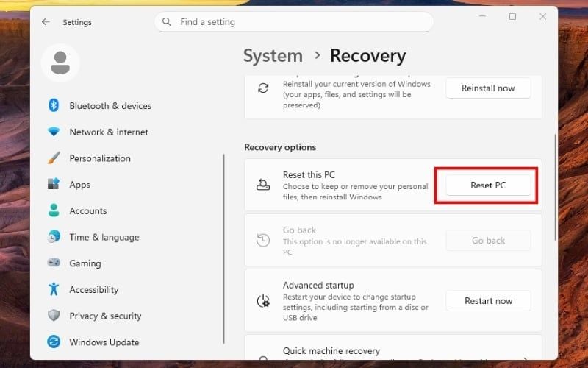This screenshot has height=368, width=588.
Task: Click the back arrow in Settings
Action: [x=46, y=22]
